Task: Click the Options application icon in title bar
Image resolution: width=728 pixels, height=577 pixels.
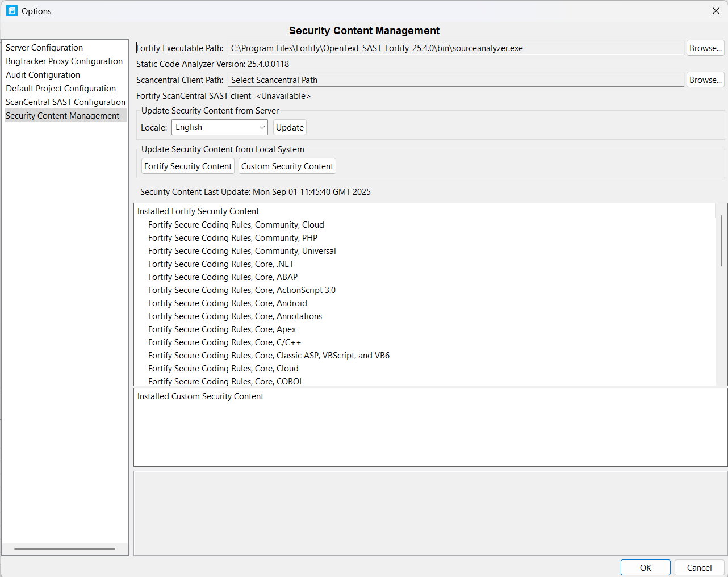Action: click(x=11, y=11)
